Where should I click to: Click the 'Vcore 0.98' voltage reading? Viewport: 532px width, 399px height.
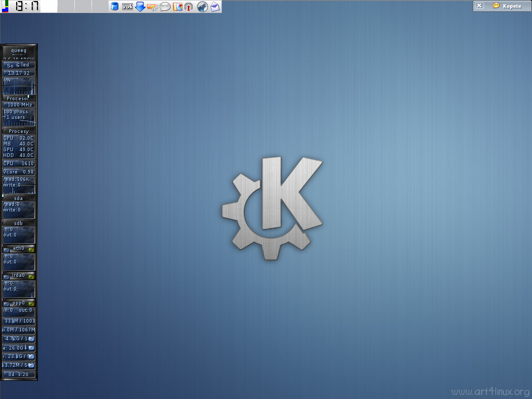pos(19,172)
